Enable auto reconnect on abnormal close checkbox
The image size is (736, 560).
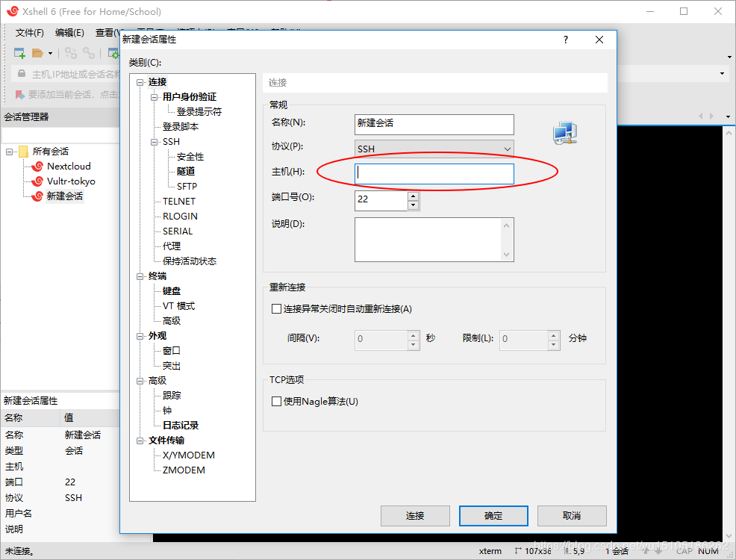pos(276,308)
